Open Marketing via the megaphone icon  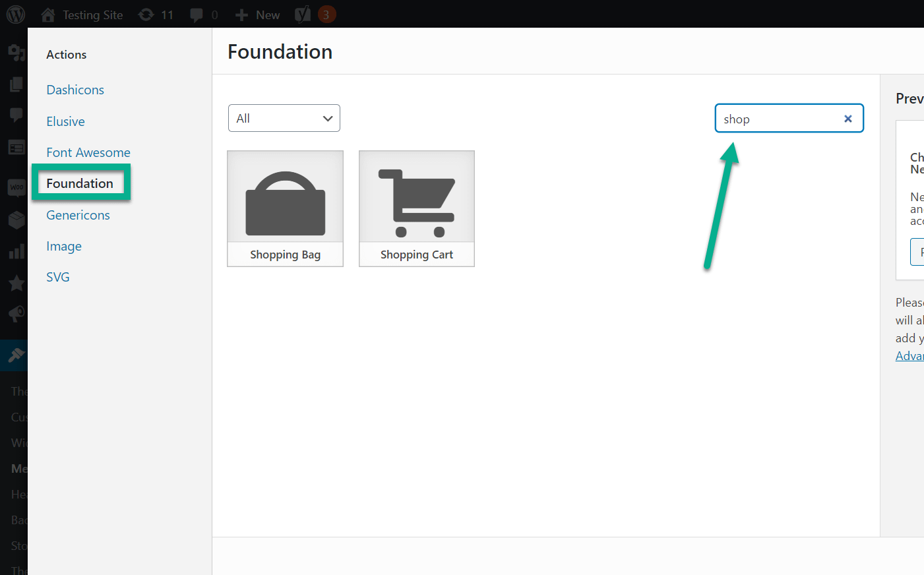[15, 314]
